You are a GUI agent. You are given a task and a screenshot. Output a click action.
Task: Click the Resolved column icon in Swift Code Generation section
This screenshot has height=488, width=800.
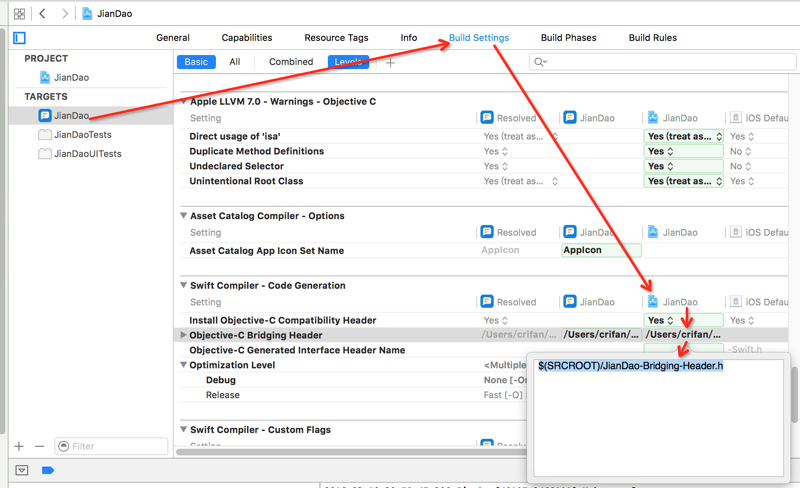coord(487,301)
